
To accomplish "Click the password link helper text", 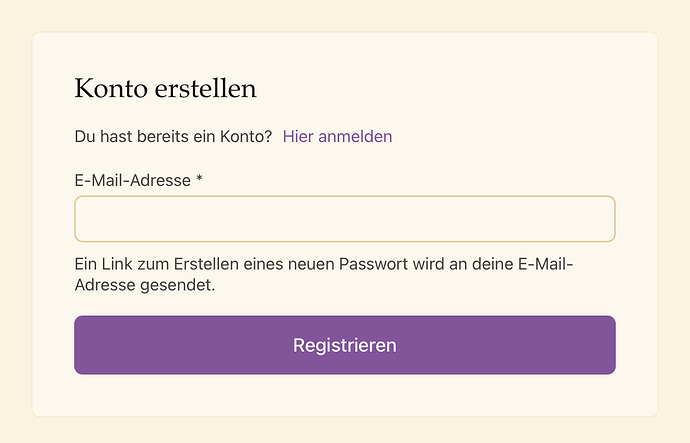I will pyautogui.click(x=329, y=275).
